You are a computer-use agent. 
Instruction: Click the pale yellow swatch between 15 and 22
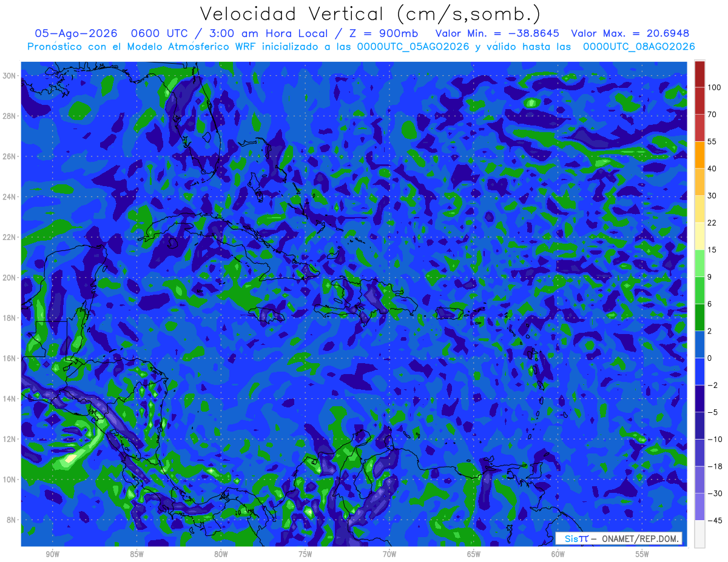point(699,236)
